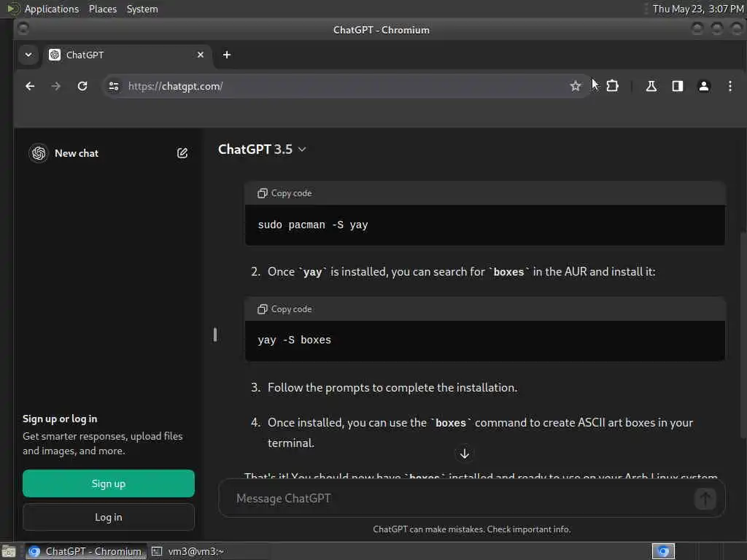Viewport: 747px width, 560px height.
Task: Click the clock showing Thu May 23
Action: click(697, 9)
